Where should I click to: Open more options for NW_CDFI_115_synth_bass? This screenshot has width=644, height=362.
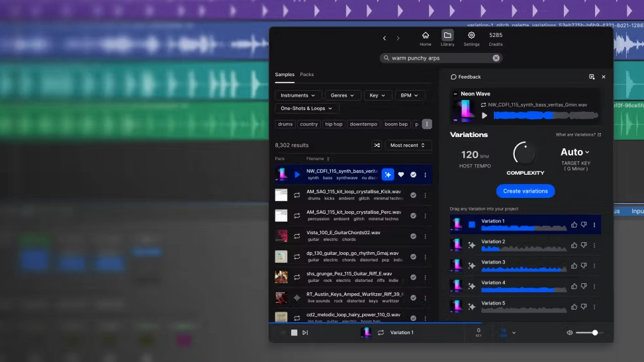[x=425, y=175]
